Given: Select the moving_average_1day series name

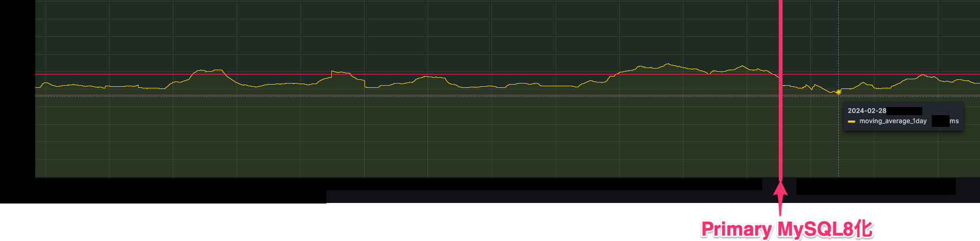Looking at the screenshot, I should [x=893, y=121].
